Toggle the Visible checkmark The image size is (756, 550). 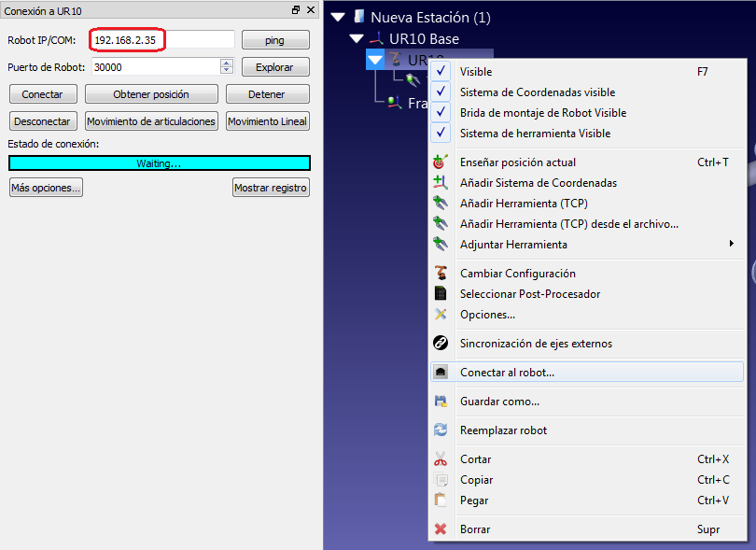(x=441, y=71)
